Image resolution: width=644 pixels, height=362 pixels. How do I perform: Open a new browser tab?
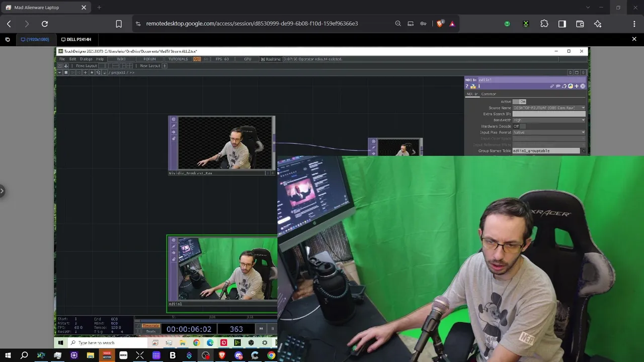pos(99,8)
